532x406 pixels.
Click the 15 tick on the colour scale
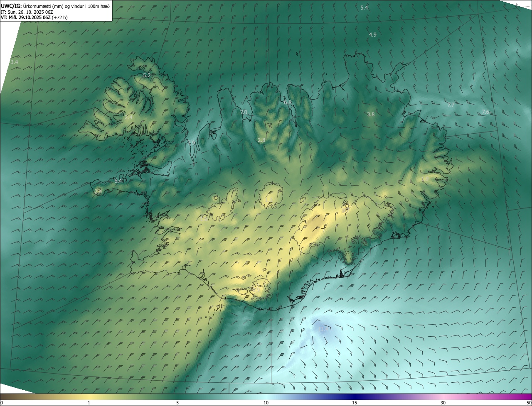[355, 403]
